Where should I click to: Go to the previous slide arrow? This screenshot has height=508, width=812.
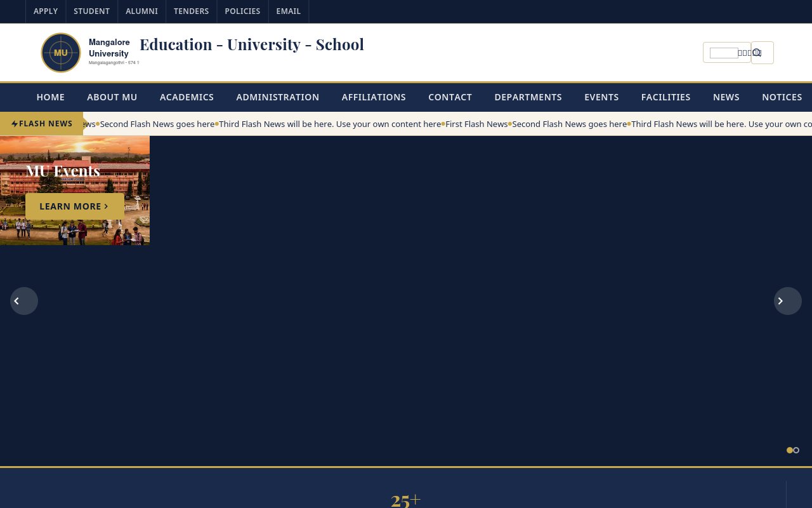point(24,301)
